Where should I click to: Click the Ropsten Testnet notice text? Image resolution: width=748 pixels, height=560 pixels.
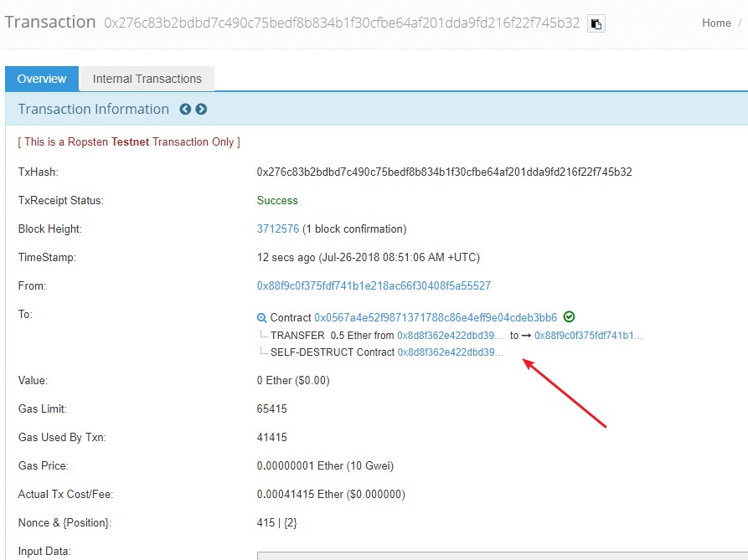(x=129, y=142)
